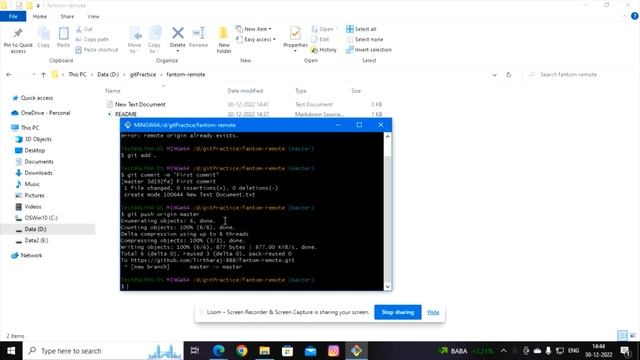Click Git Bash scrollbar up arrow

[387, 136]
